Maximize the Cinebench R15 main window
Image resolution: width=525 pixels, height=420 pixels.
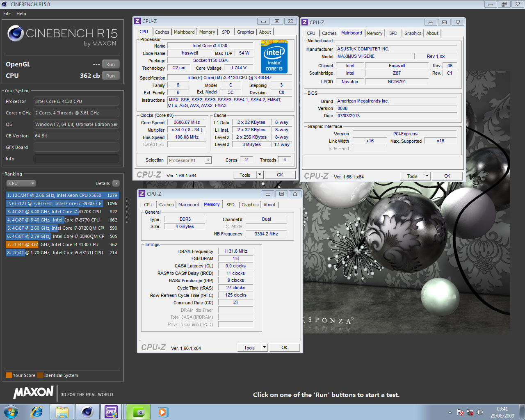(504, 5)
